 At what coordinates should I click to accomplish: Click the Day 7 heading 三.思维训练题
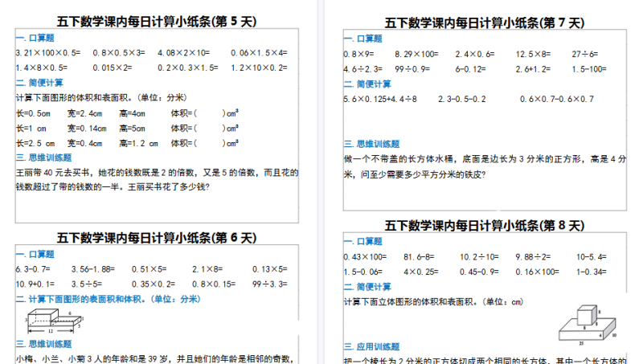coord(371,144)
